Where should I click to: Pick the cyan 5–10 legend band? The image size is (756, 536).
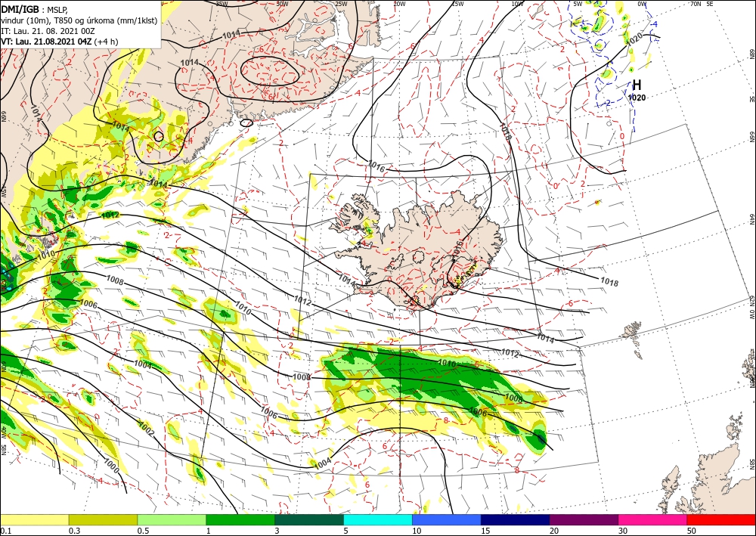(x=378, y=519)
